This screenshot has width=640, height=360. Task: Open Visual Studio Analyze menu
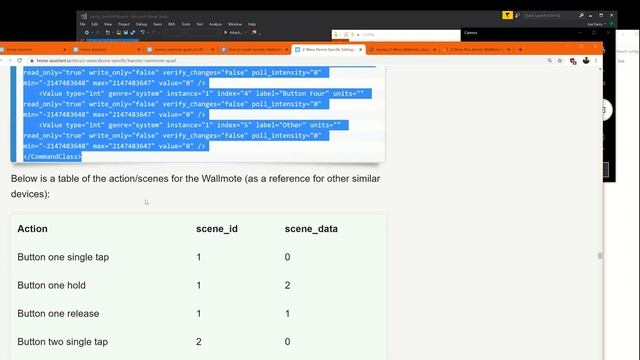tap(216, 24)
